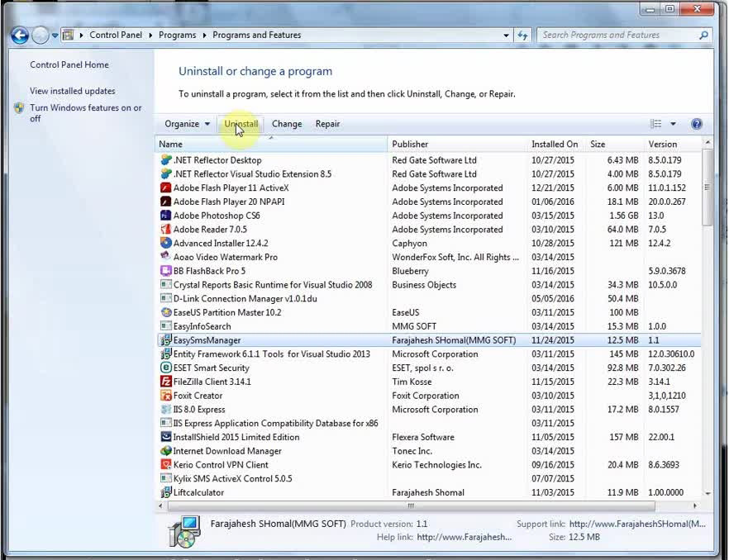This screenshot has width=729, height=560.
Task: Click the shield icon beside Windows features
Action: point(19,108)
